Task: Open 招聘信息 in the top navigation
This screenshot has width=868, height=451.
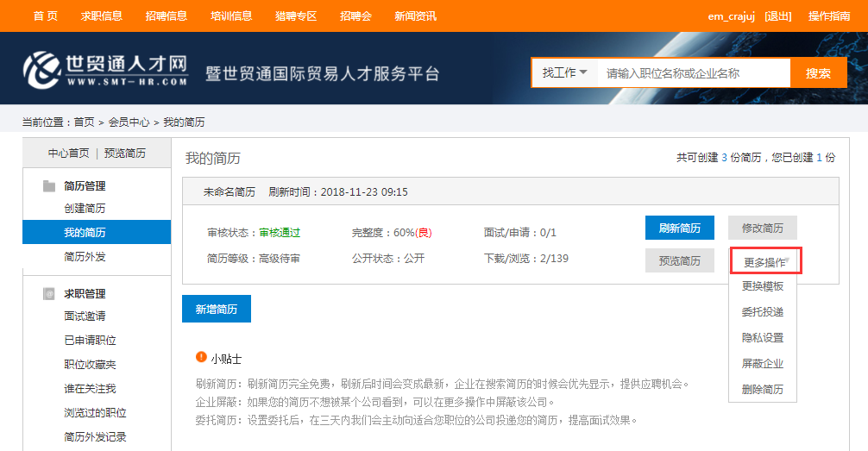Action: [x=167, y=16]
